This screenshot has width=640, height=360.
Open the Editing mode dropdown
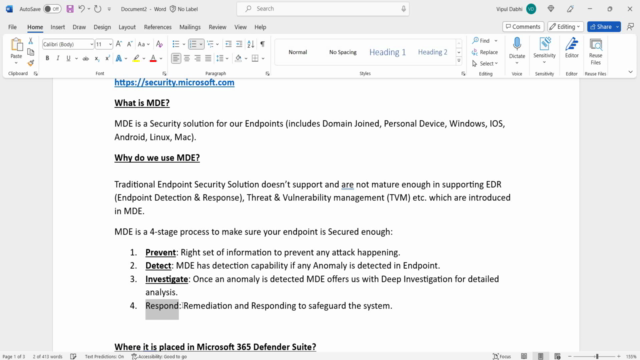pyautogui.click(x=565, y=27)
